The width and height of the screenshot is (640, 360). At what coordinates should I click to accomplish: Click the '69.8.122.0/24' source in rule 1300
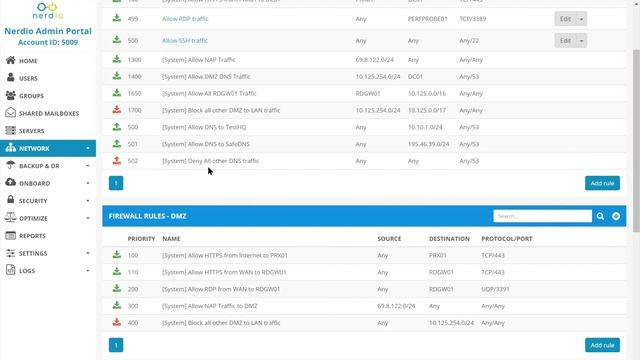[374, 60]
